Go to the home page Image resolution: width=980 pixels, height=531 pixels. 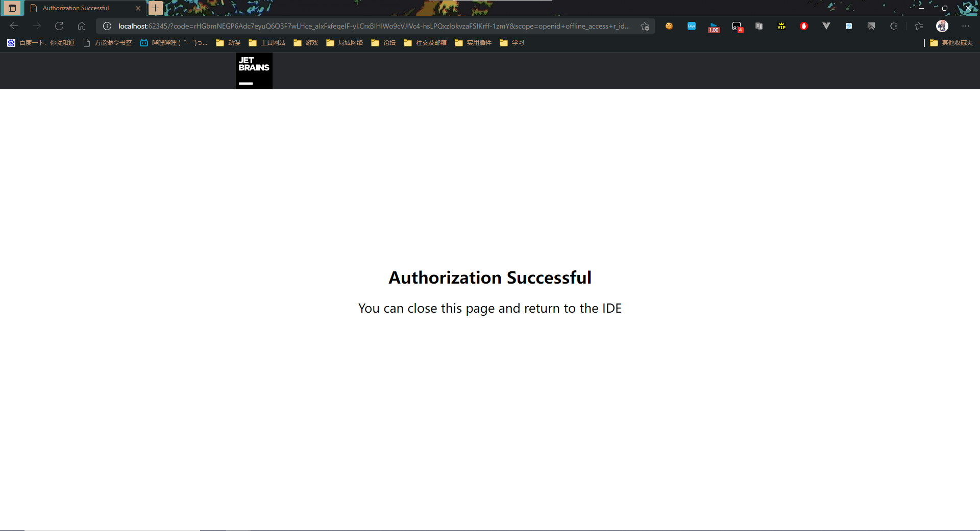82,26
